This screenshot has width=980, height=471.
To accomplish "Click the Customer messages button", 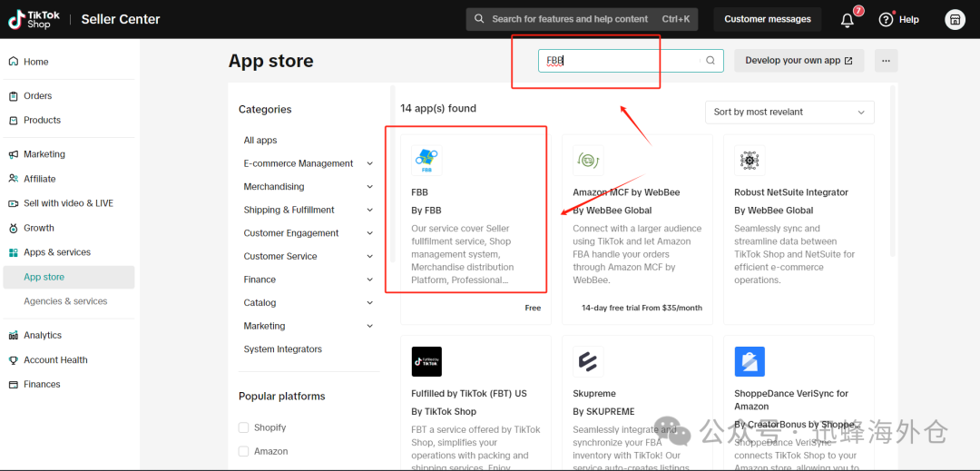I will [768, 19].
